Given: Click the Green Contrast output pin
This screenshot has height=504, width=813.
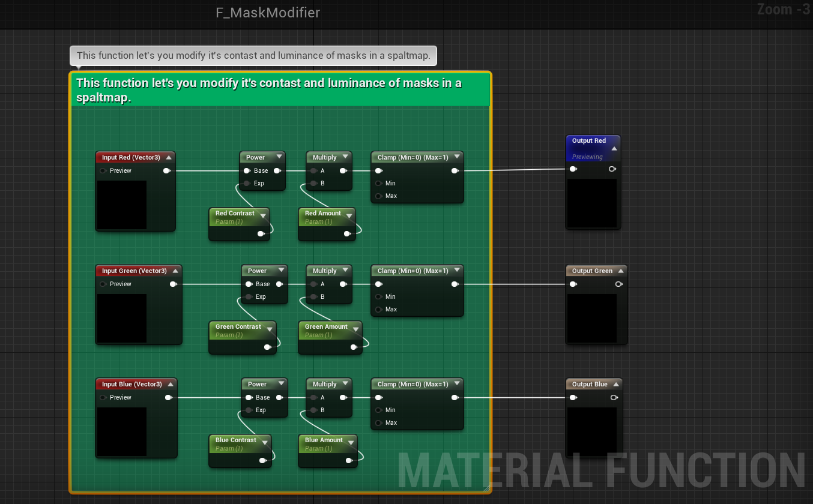Looking at the screenshot, I should [x=268, y=347].
